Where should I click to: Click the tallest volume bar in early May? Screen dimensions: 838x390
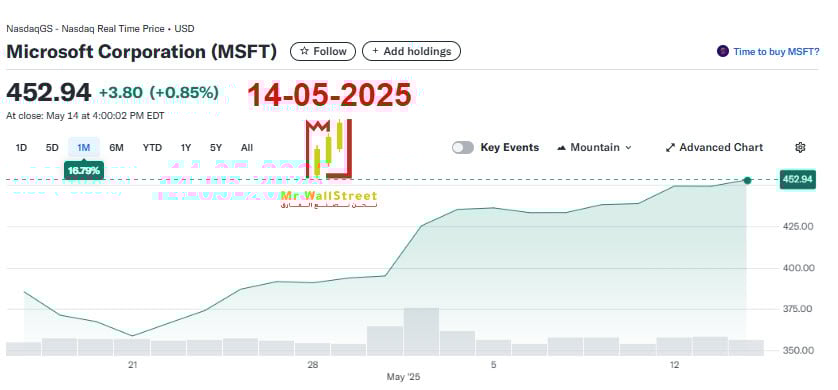[x=421, y=332]
